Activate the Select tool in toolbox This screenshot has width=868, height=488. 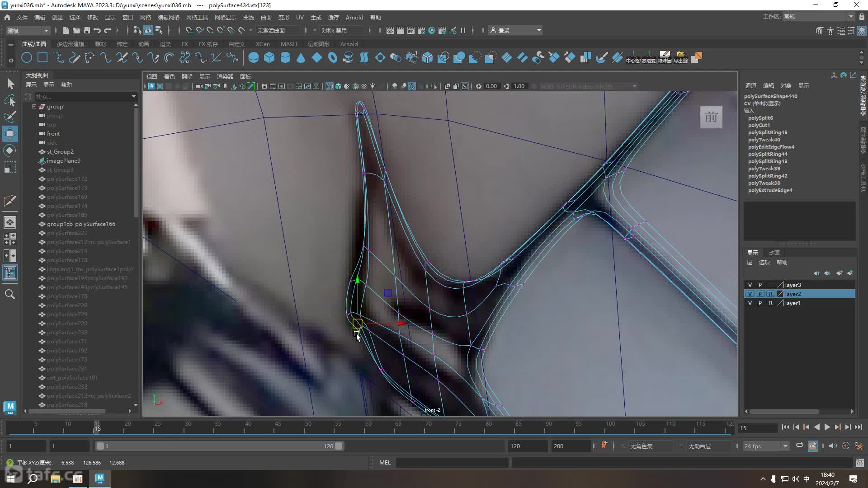point(10,84)
